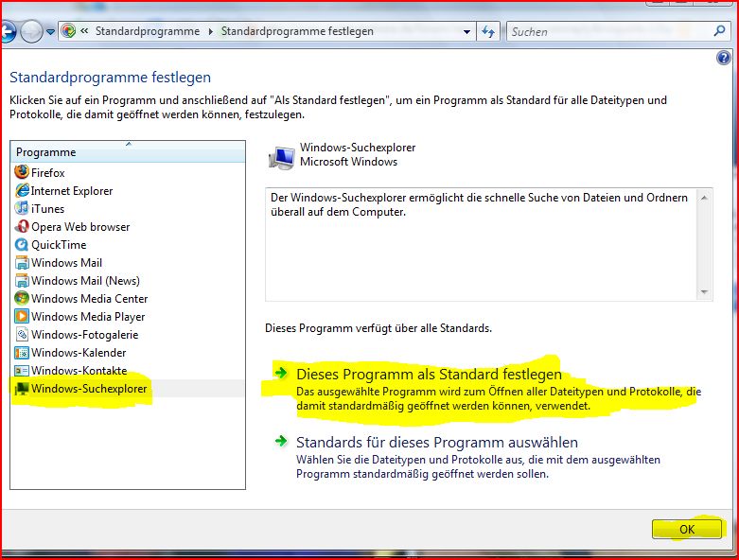Click the Windows-Kalender icon
This screenshot has height=560, width=739.
[22, 352]
